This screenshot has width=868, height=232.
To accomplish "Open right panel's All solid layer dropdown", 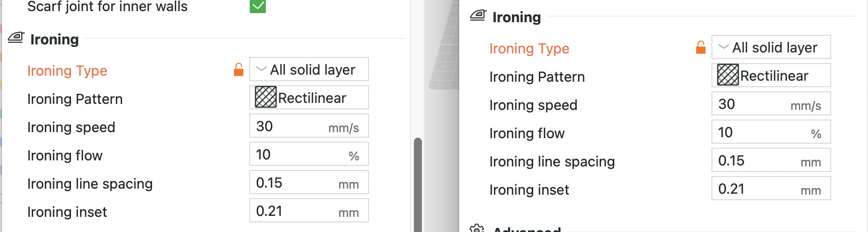I will 771,47.
